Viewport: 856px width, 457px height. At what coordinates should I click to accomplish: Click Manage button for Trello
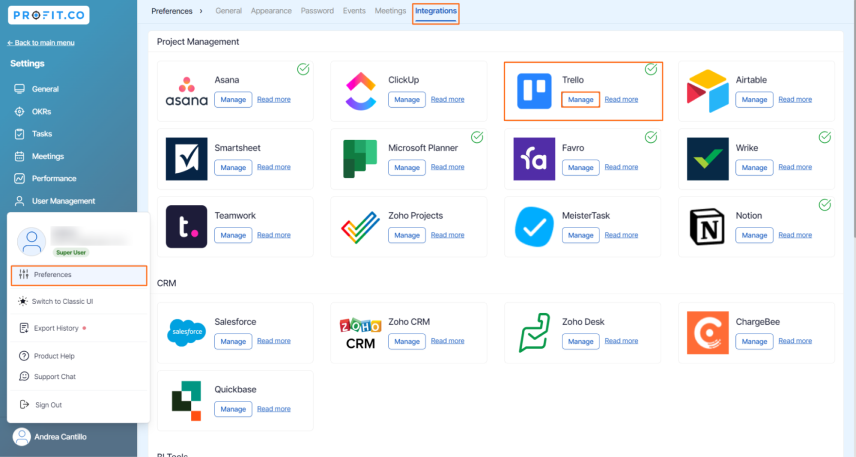(580, 99)
